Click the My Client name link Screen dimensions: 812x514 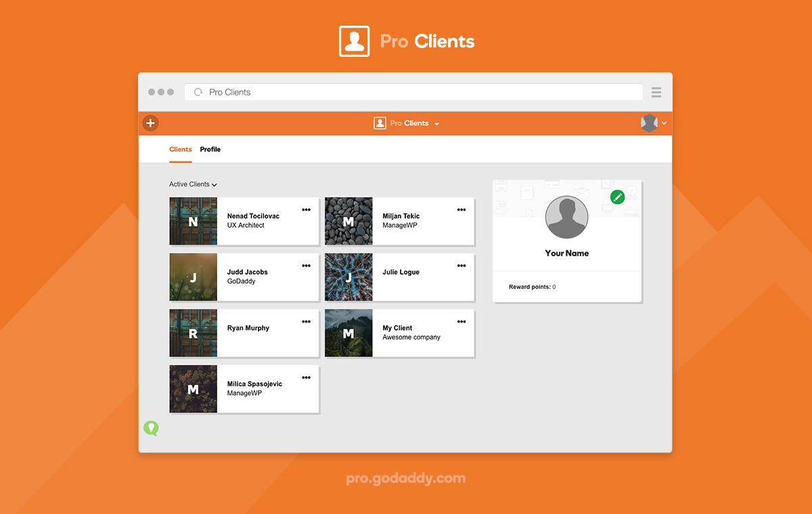(x=397, y=328)
